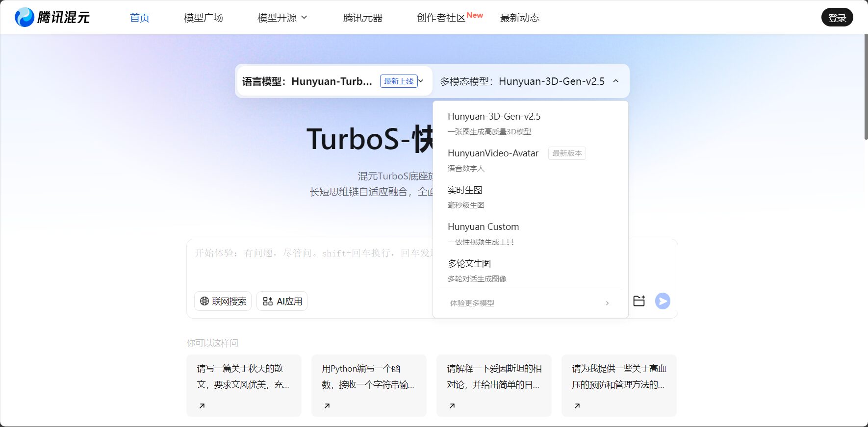
Task: Open the AI应用 button
Action: click(x=282, y=301)
